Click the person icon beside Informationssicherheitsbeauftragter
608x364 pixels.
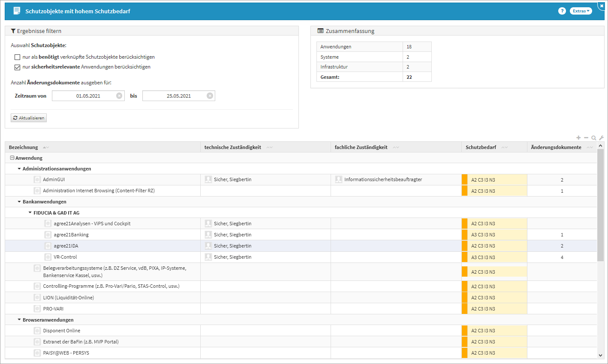pos(339,180)
